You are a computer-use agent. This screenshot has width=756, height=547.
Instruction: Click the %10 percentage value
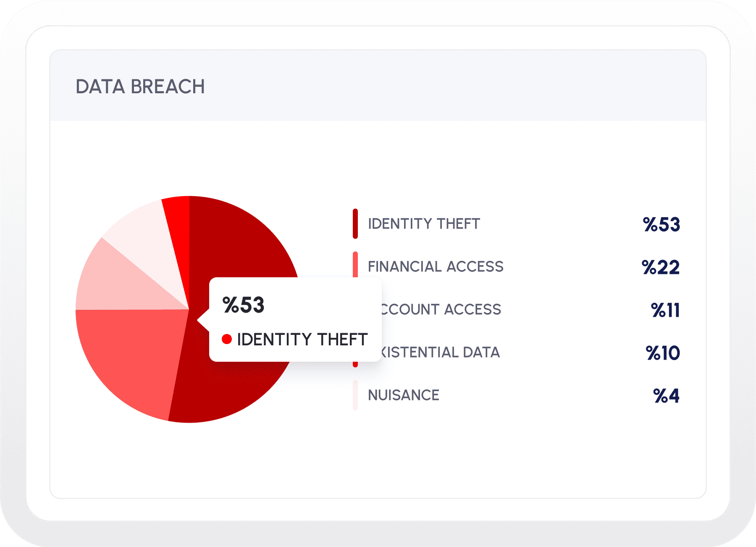(663, 353)
